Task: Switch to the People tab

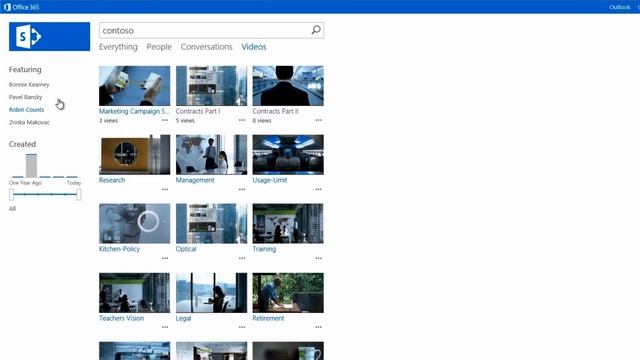Action: pyautogui.click(x=159, y=47)
